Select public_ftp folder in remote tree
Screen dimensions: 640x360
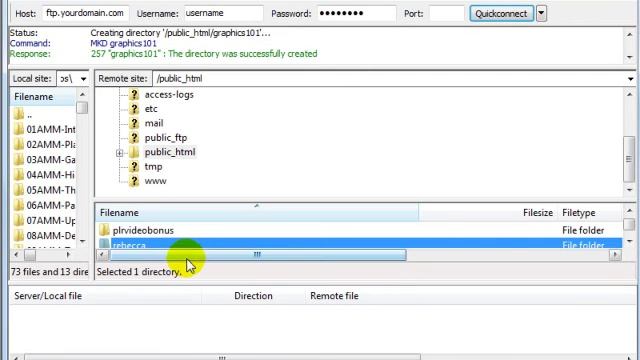coord(166,138)
